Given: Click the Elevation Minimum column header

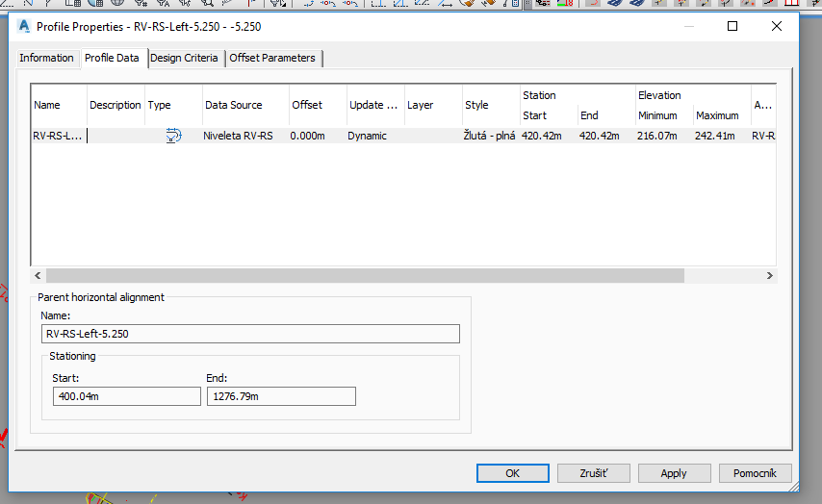Looking at the screenshot, I should click(x=664, y=115).
